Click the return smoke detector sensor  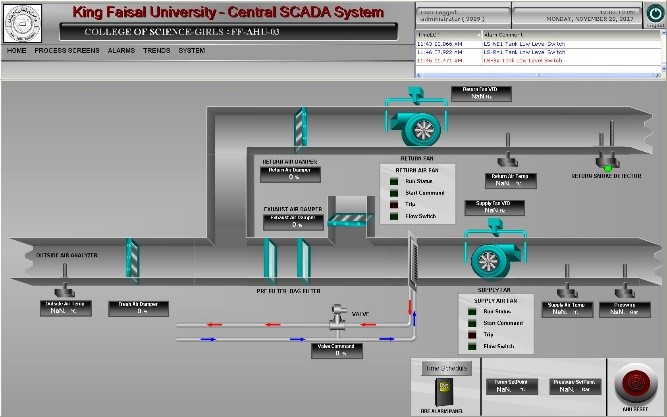pos(608,146)
